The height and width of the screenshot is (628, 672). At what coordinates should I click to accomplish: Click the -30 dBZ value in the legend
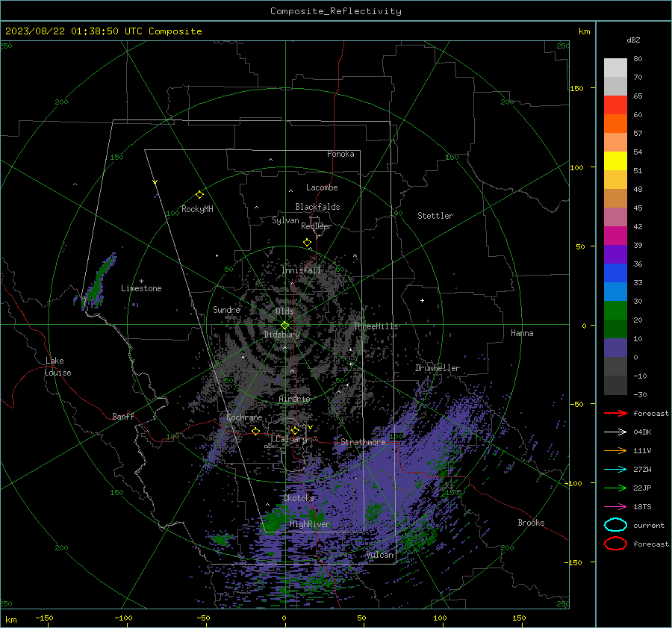640,395
